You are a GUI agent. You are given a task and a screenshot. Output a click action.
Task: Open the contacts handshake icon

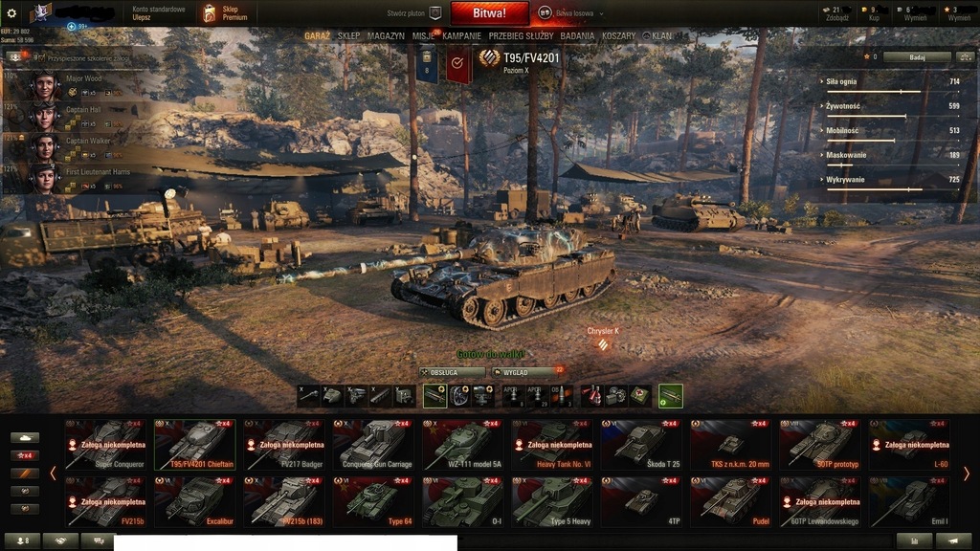tap(60, 541)
